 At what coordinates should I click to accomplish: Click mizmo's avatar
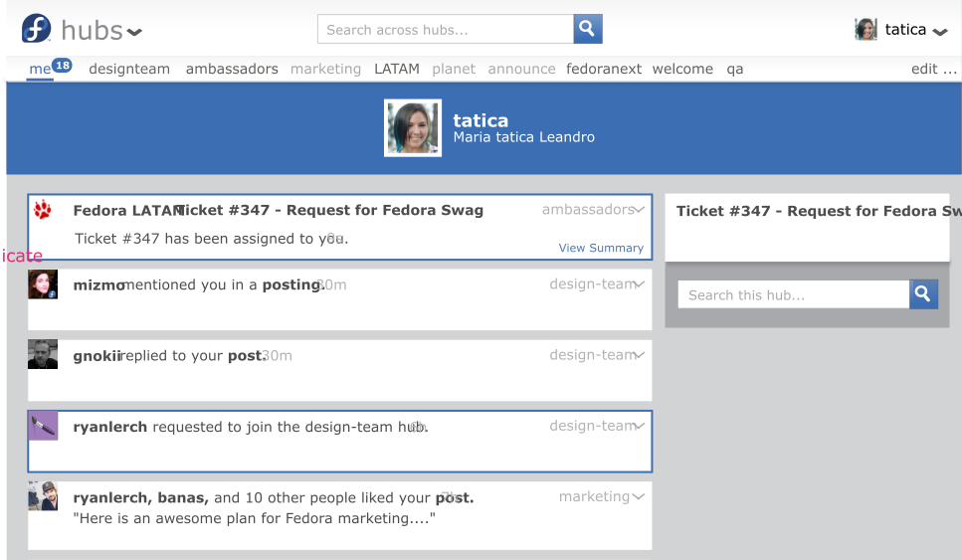43,284
